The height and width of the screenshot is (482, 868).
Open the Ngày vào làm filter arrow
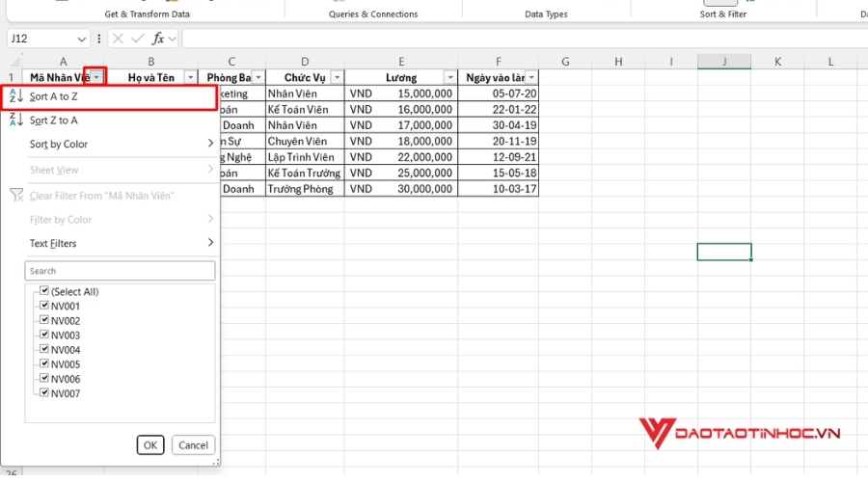coord(530,77)
